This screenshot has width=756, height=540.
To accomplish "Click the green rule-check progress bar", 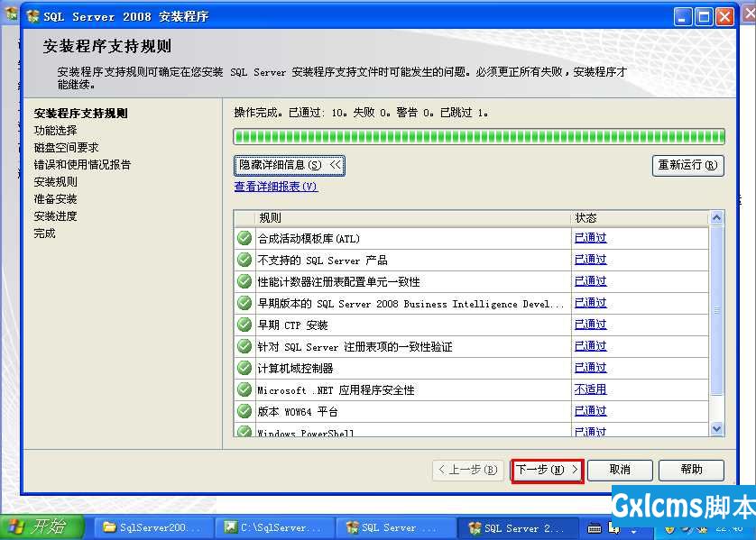I will (x=479, y=137).
